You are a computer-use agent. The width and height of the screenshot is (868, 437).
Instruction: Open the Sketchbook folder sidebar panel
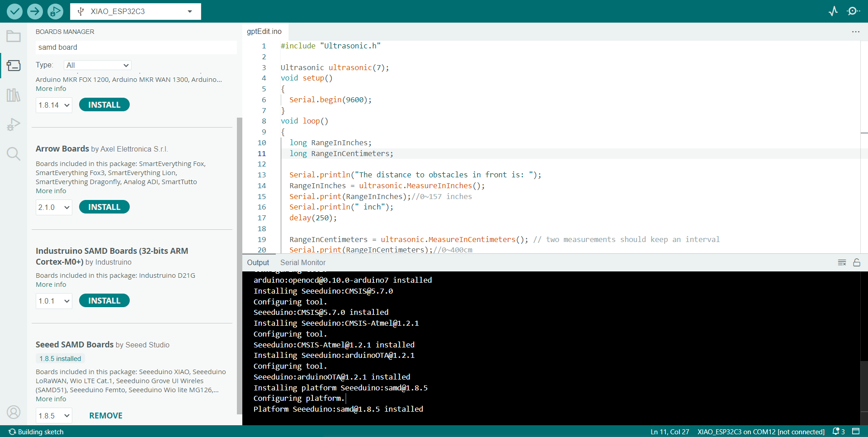tap(14, 36)
